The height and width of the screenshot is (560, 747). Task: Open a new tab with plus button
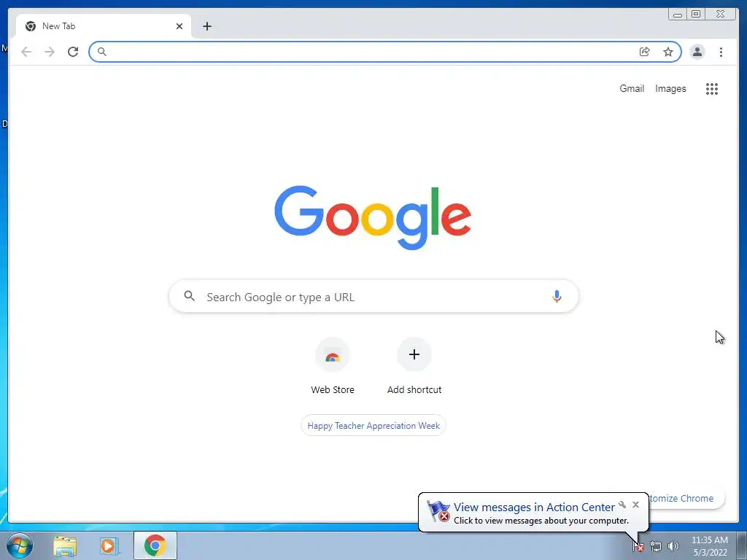coord(206,26)
